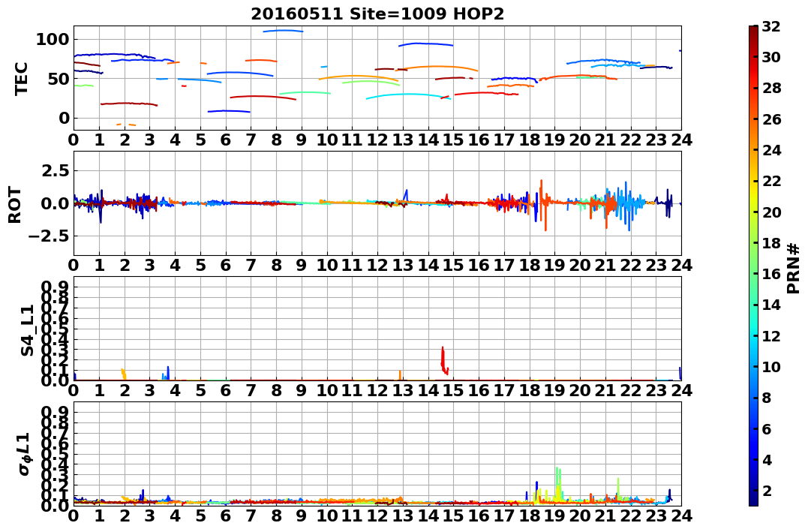Click the "PRN#" colorbar label

pyautogui.click(x=794, y=268)
